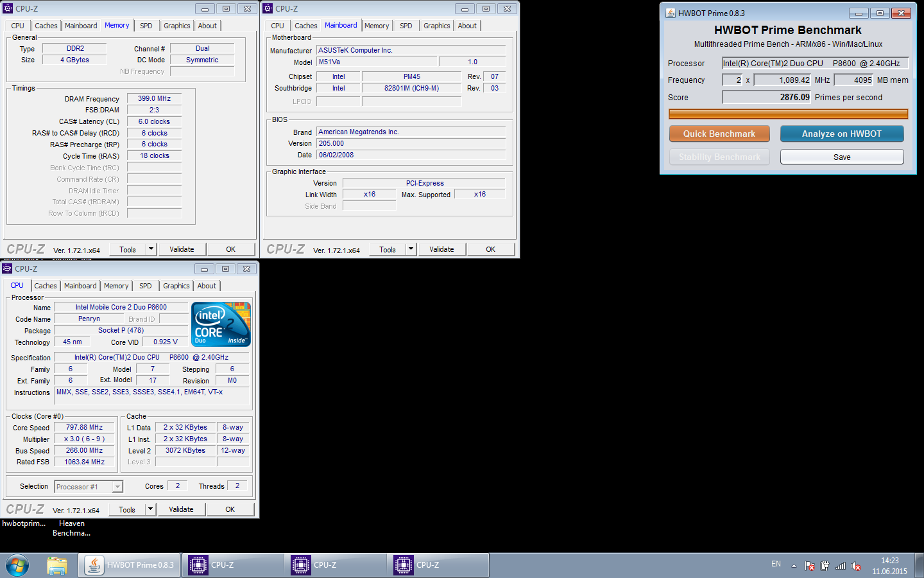Viewport: 924px width, 578px height.
Task: Open the hwbotprime desktop shortcut
Action: pyautogui.click(x=24, y=523)
